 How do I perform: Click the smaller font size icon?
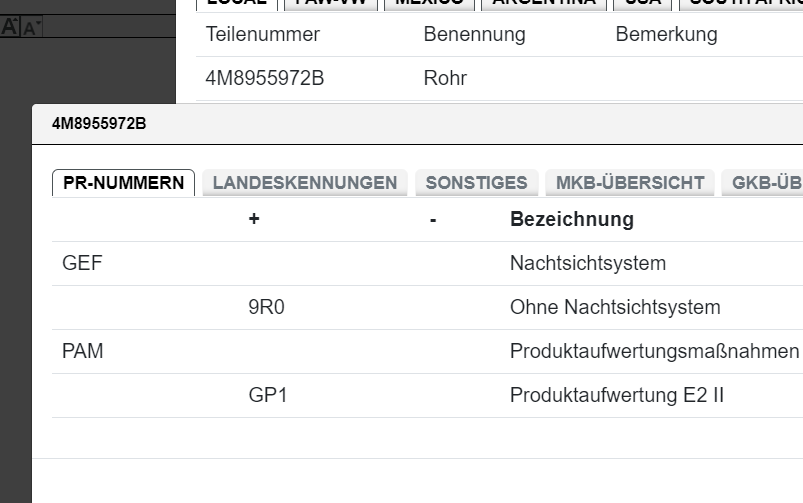(x=30, y=28)
